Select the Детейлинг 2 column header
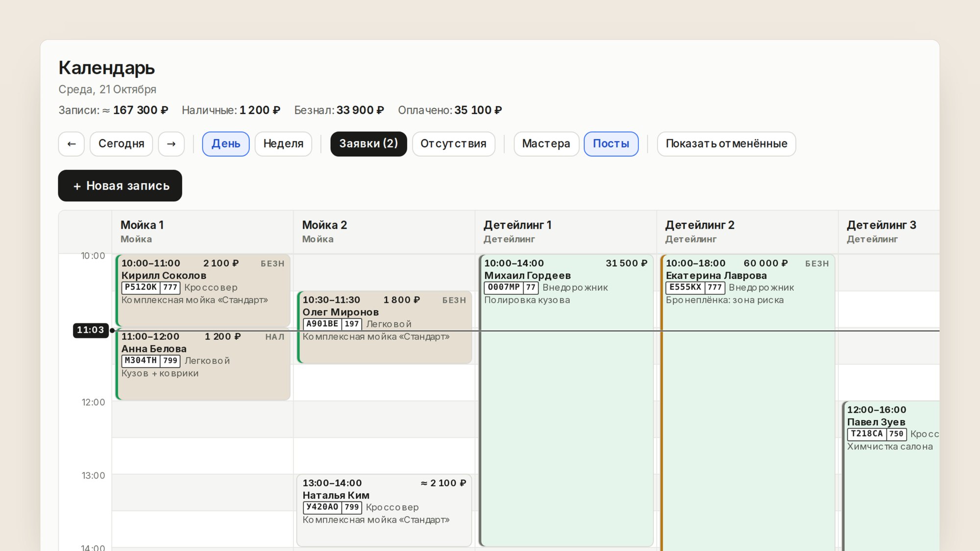The image size is (980, 551). [x=747, y=232]
